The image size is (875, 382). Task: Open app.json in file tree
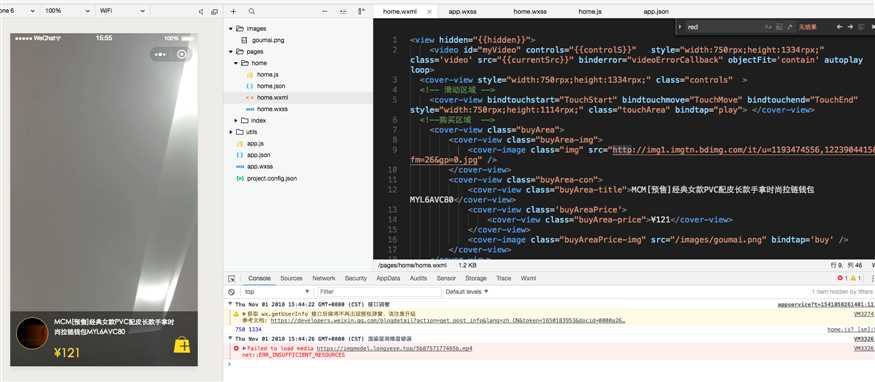tap(259, 155)
